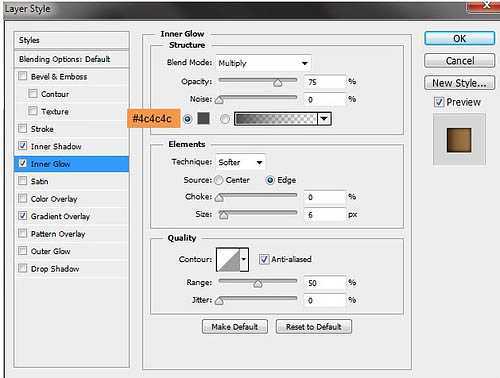Click the Opacity slider handle
This screenshot has width=500, height=378.
278,83
